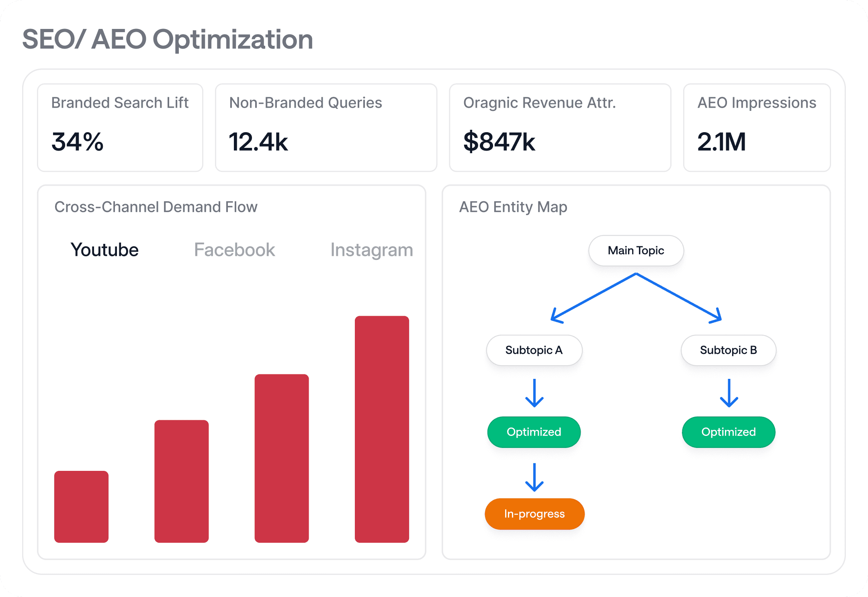Image resolution: width=868 pixels, height=597 pixels.
Task: Click the Optimized badge under Subtopic A
Action: click(x=534, y=432)
